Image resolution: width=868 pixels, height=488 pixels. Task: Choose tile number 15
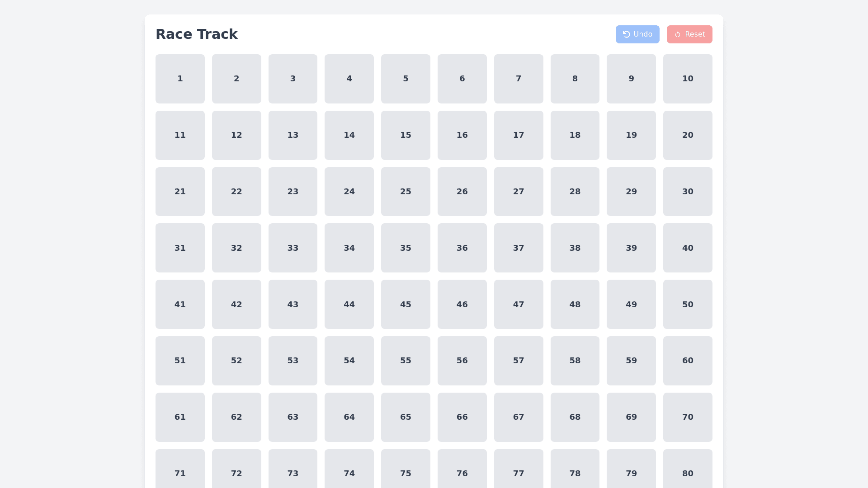[x=406, y=135]
